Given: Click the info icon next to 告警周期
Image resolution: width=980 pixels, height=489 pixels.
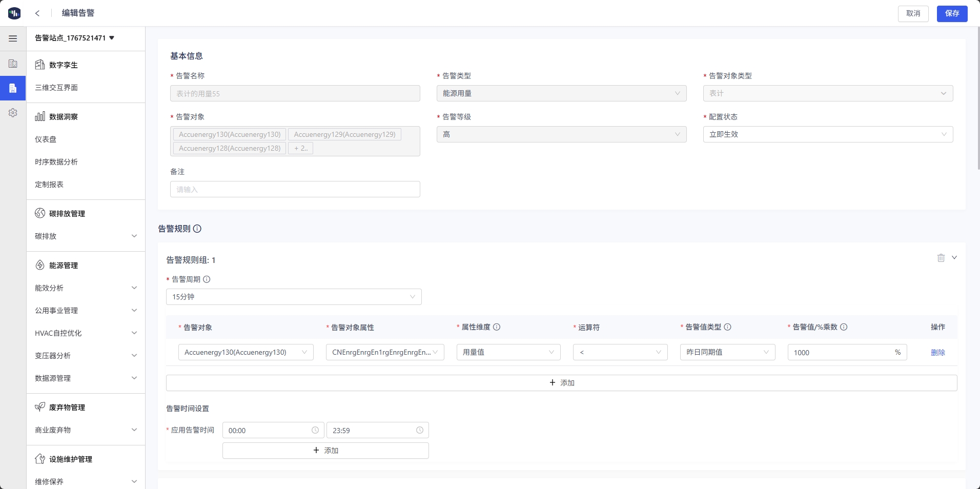Looking at the screenshot, I should point(207,279).
